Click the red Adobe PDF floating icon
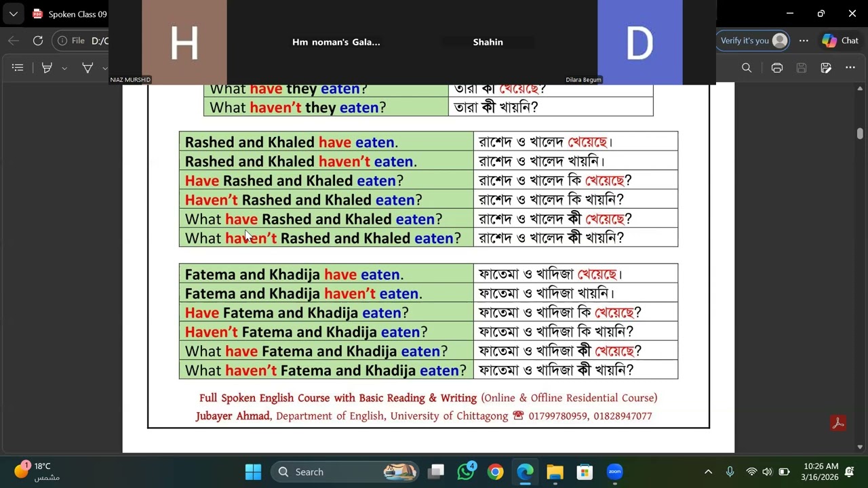This screenshot has height=488, width=868. [838, 423]
